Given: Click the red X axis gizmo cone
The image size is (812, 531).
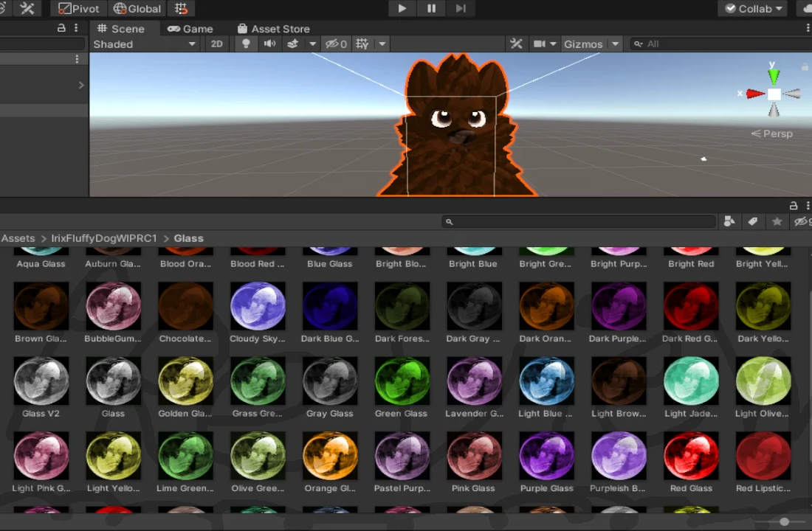Looking at the screenshot, I should (x=755, y=94).
